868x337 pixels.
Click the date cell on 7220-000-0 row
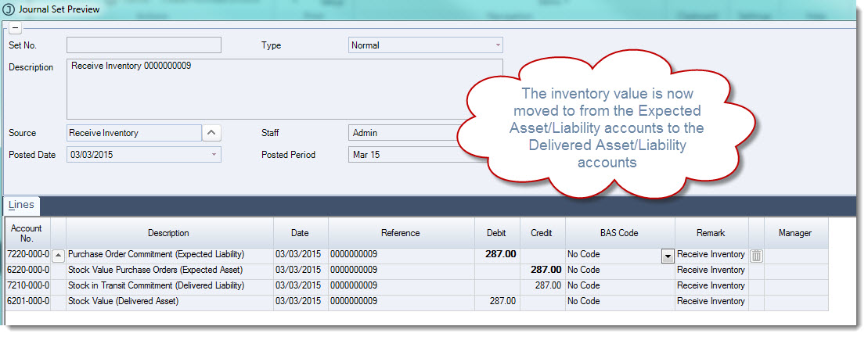(x=301, y=255)
